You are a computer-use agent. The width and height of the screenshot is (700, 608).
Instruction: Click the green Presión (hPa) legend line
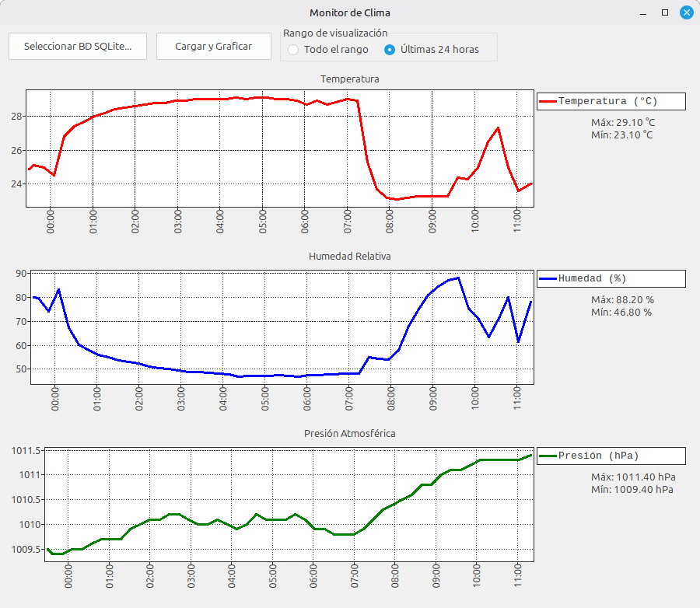(x=548, y=456)
